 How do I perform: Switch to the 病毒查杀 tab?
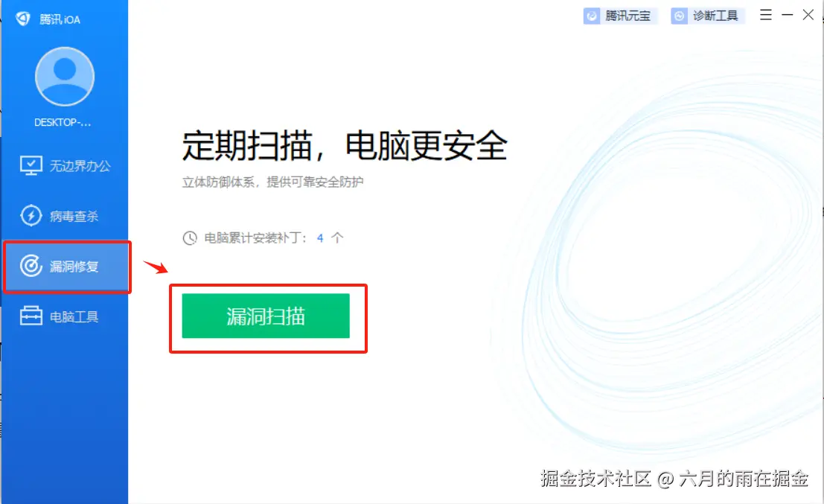point(66,216)
